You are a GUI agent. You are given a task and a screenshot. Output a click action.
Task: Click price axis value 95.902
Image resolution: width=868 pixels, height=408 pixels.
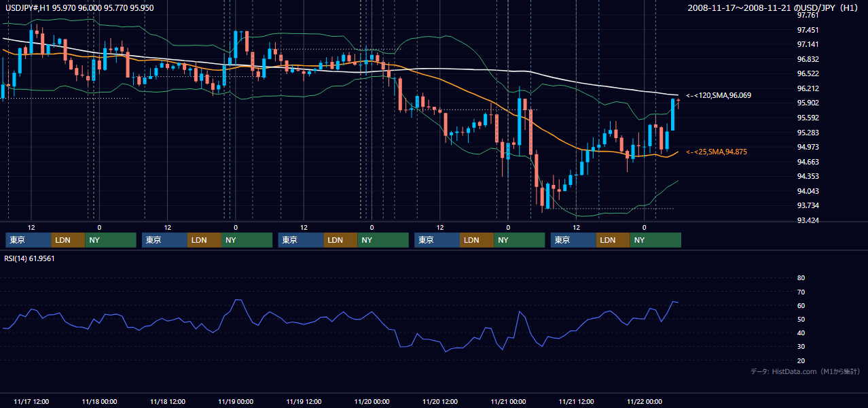(x=808, y=103)
